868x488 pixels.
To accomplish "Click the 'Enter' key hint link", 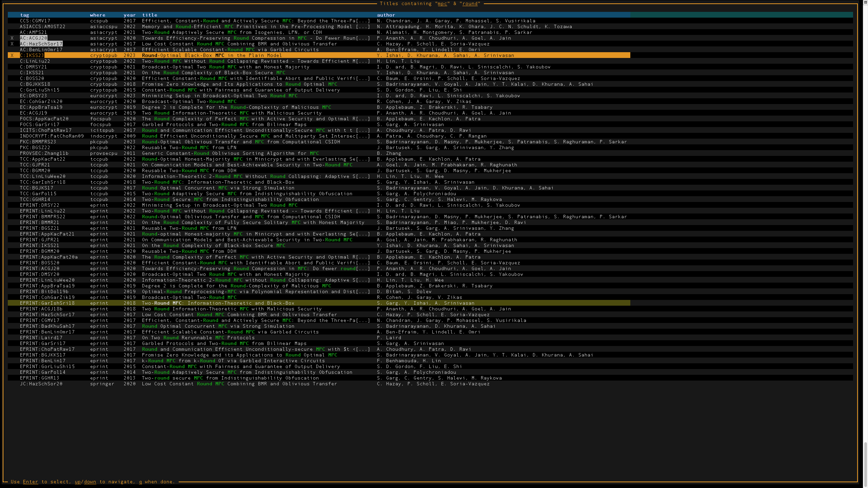I will [x=30, y=482].
